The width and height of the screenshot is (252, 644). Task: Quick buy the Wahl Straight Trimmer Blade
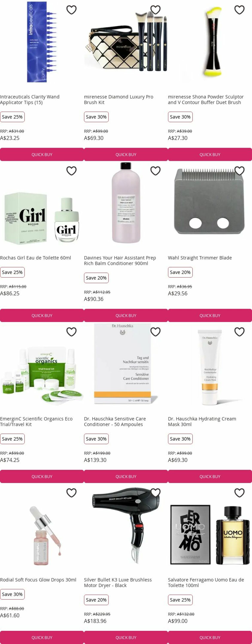point(210,316)
